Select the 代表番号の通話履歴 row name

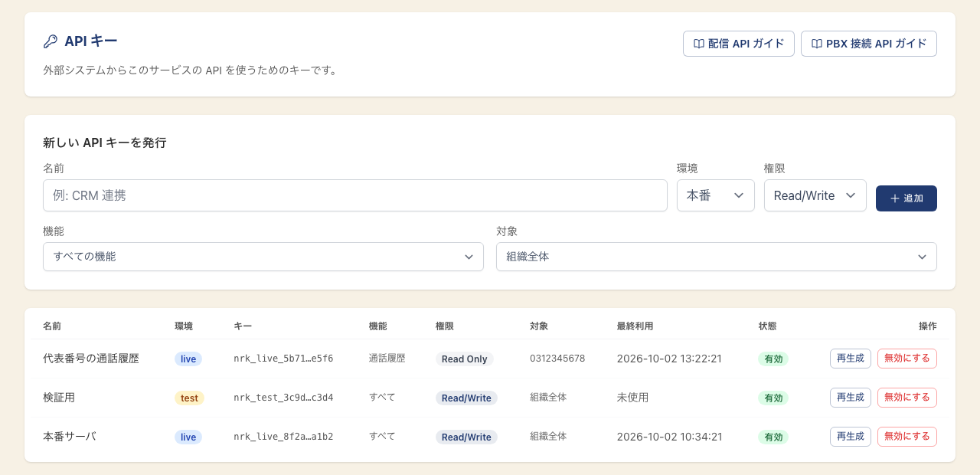(x=91, y=359)
